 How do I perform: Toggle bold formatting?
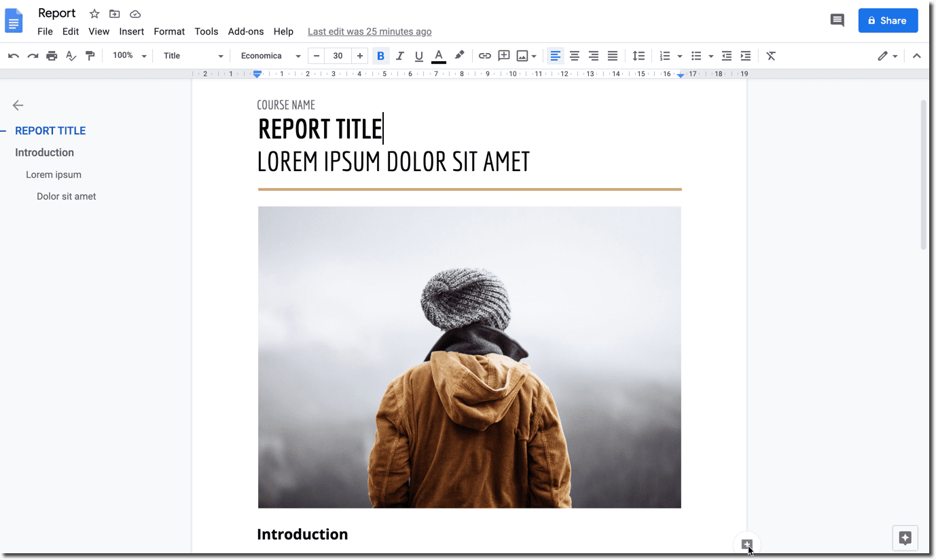point(380,56)
